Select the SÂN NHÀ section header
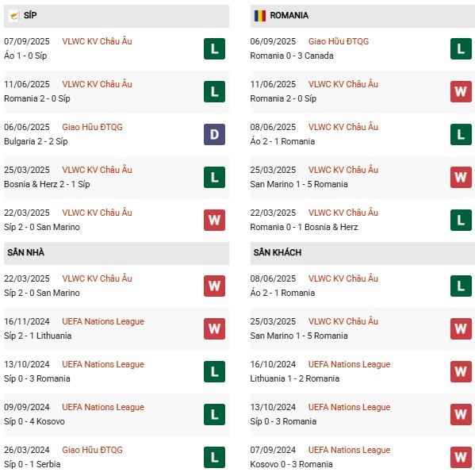 [117, 253]
